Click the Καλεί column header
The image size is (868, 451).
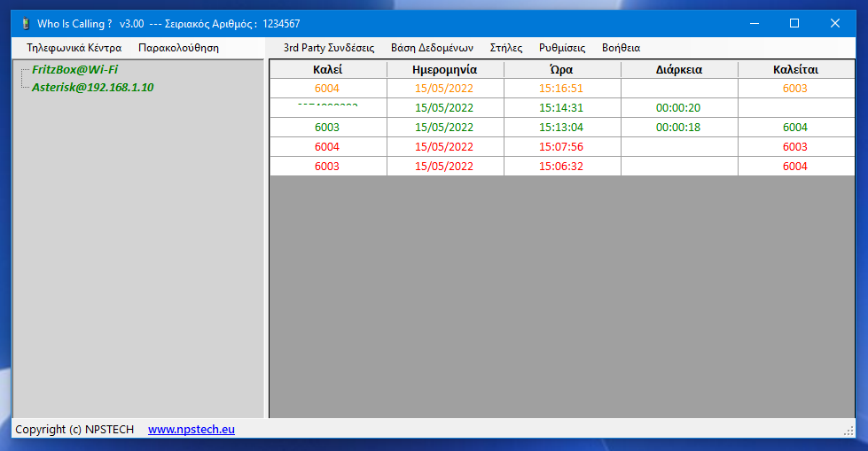[x=327, y=70]
